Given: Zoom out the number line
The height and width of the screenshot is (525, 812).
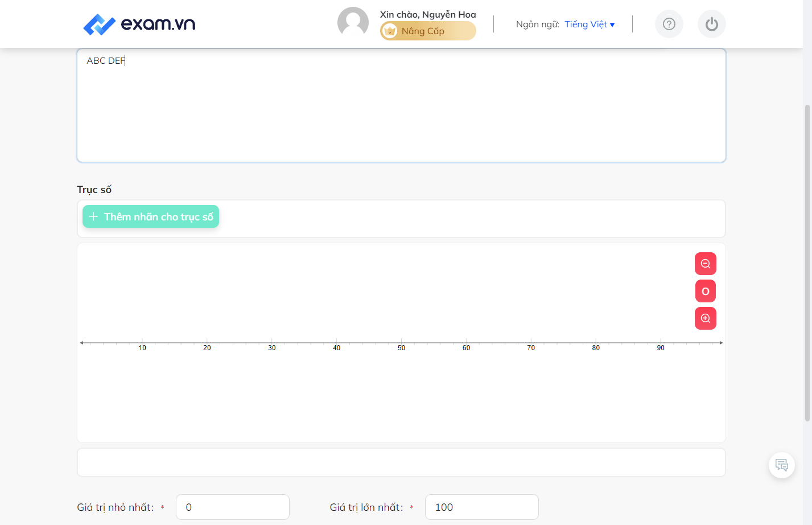Looking at the screenshot, I should pyautogui.click(x=706, y=264).
